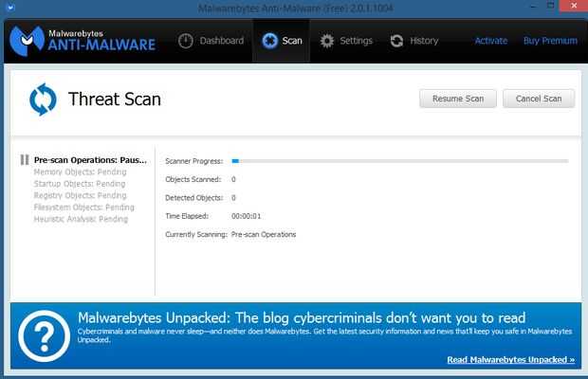Click the Cancel Scan button

539,99
